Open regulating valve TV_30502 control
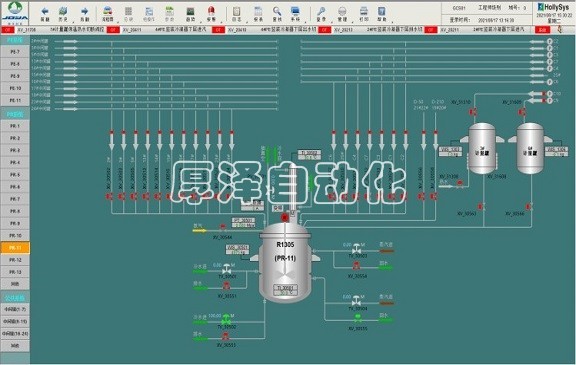The width and height of the screenshot is (576, 365). click(x=227, y=318)
